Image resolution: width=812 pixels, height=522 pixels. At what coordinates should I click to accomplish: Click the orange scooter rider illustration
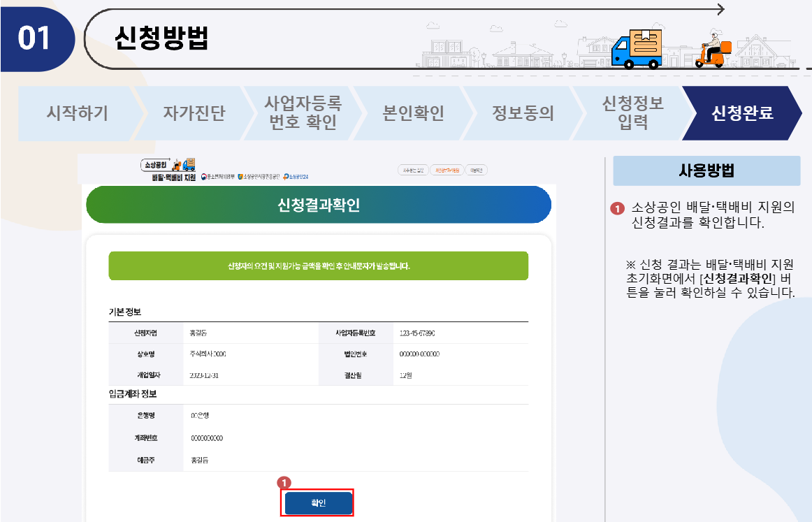coord(713,48)
